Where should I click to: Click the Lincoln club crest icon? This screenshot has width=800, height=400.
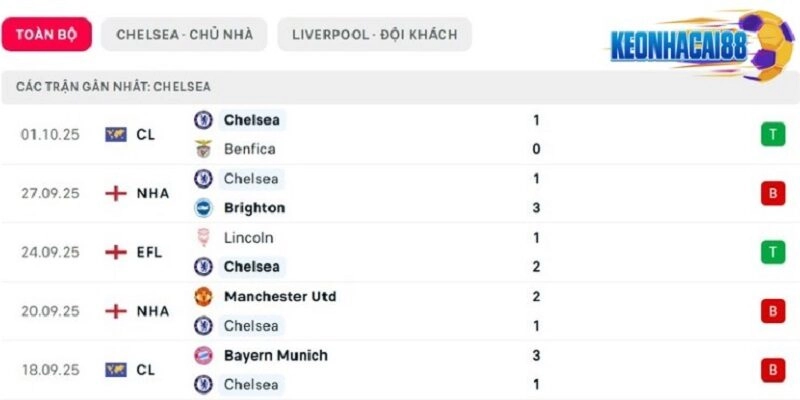(x=203, y=238)
